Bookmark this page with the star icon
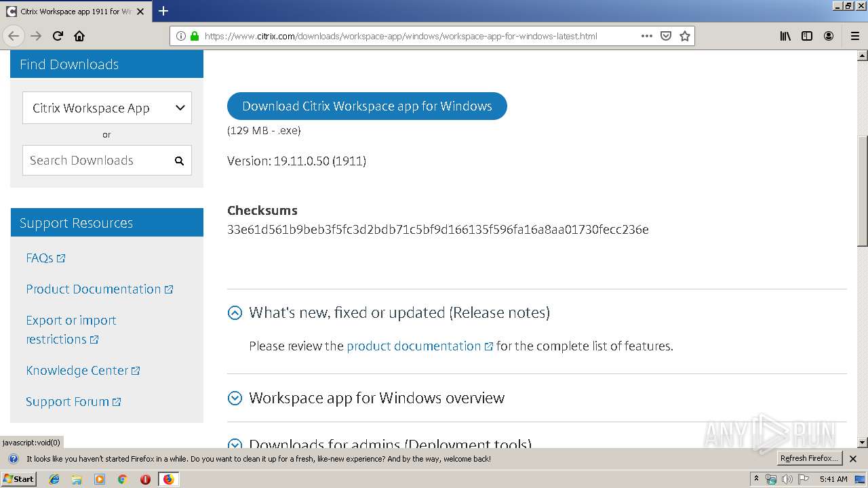Image resolution: width=868 pixels, height=488 pixels. tap(685, 36)
